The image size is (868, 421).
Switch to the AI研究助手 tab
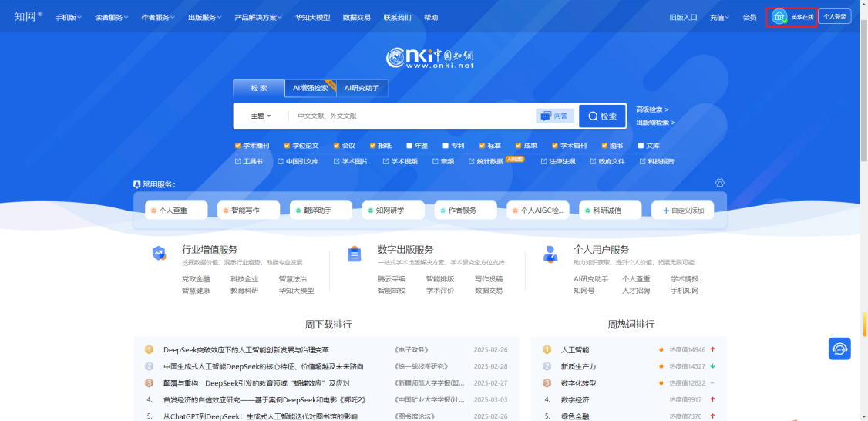click(x=362, y=88)
